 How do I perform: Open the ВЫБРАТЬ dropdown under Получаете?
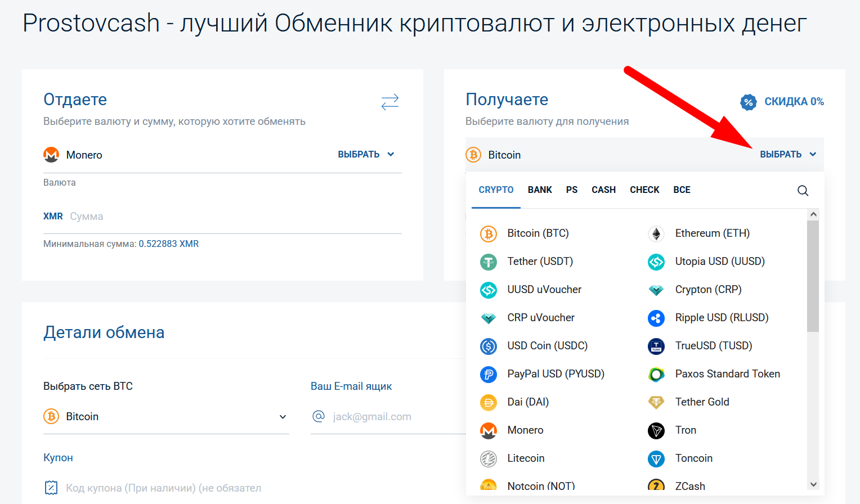(788, 154)
